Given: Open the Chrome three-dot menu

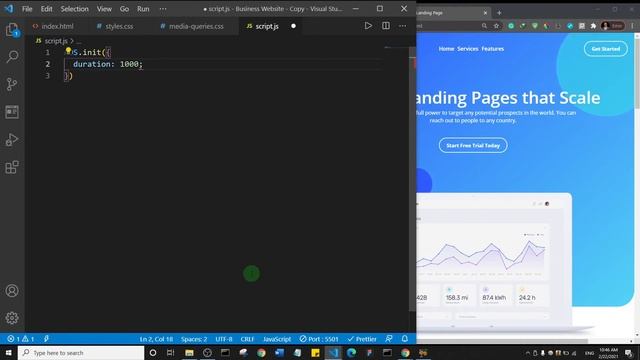Looking at the screenshot, I should click(x=632, y=26).
